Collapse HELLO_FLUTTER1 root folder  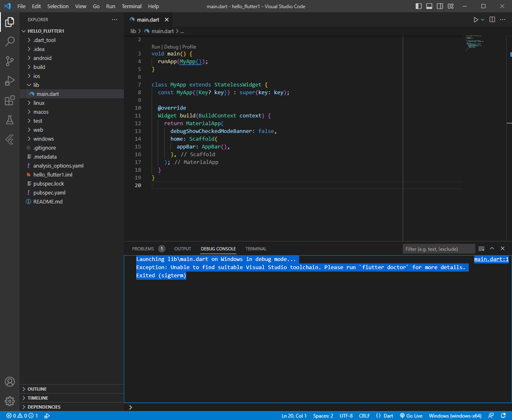72,31
